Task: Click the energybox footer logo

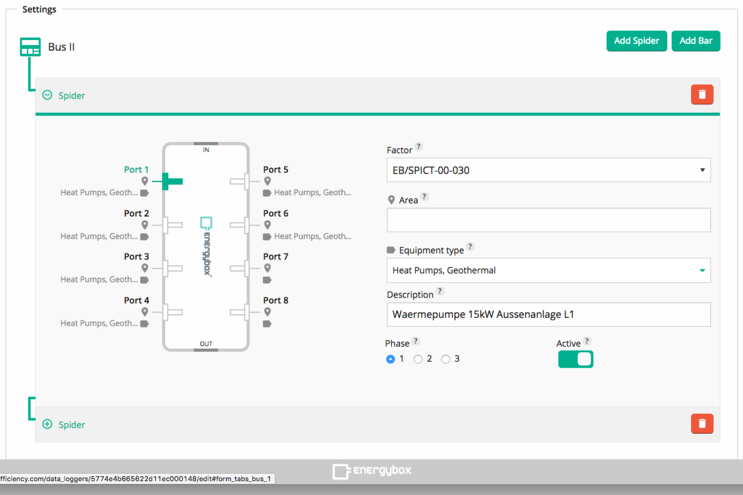Action: (371, 470)
